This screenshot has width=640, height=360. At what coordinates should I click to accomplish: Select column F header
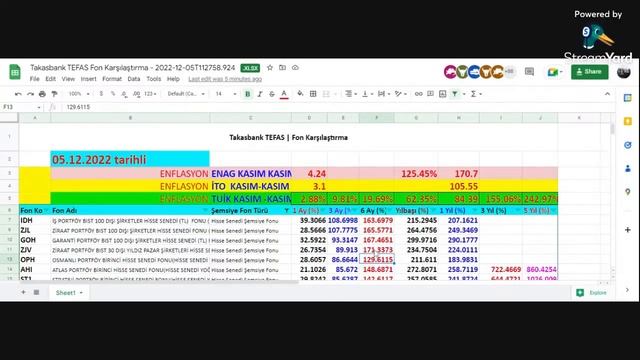click(x=377, y=118)
